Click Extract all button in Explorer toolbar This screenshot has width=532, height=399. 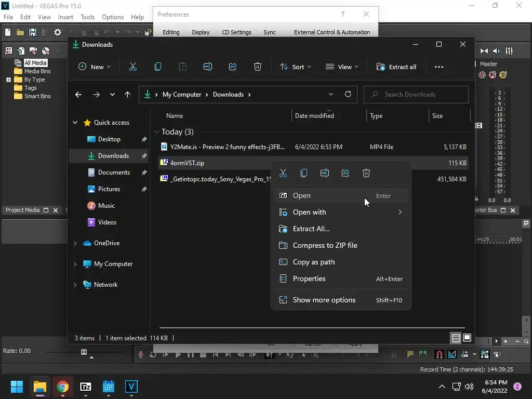396,67
